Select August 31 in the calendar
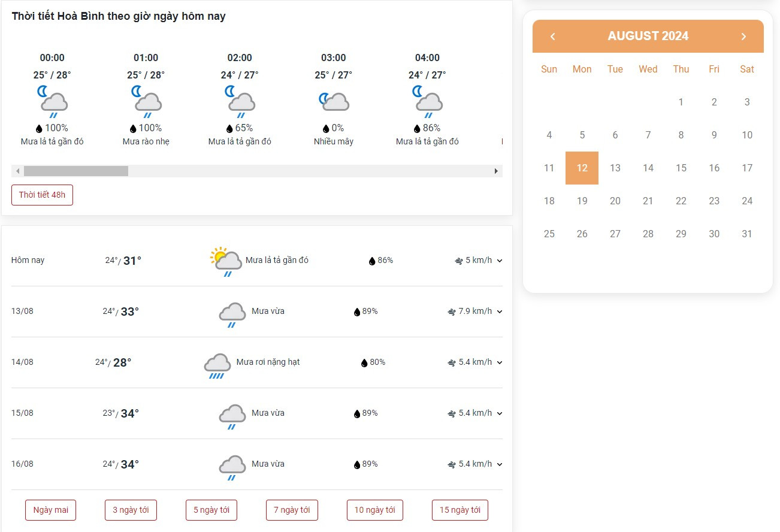 click(x=747, y=234)
